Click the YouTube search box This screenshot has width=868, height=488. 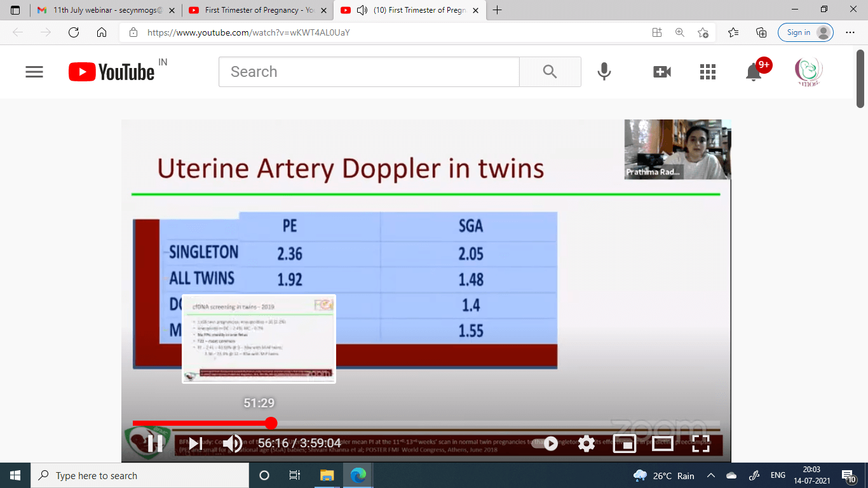[369, 72]
